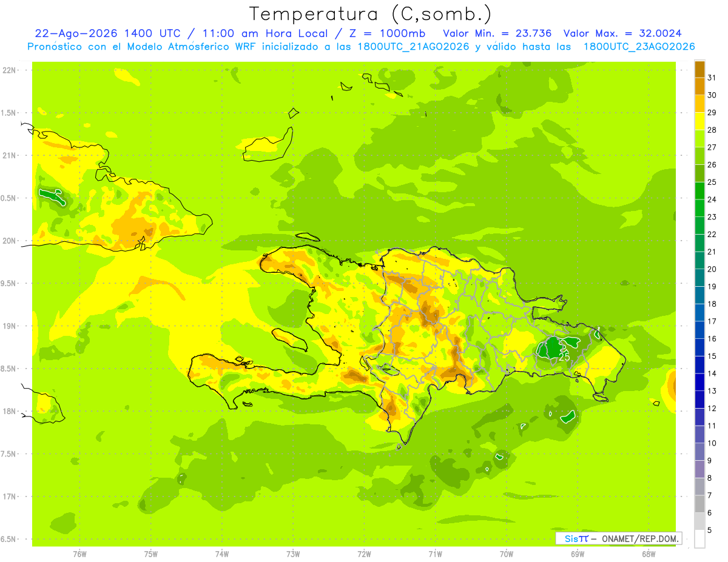Pick the purple swatch between 9 and 10

click(699, 452)
